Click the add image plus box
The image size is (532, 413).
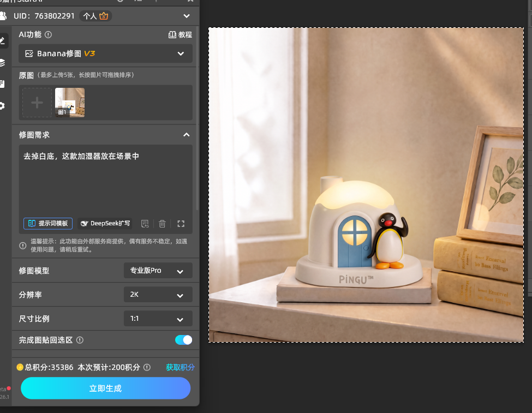(x=37, y=103)
